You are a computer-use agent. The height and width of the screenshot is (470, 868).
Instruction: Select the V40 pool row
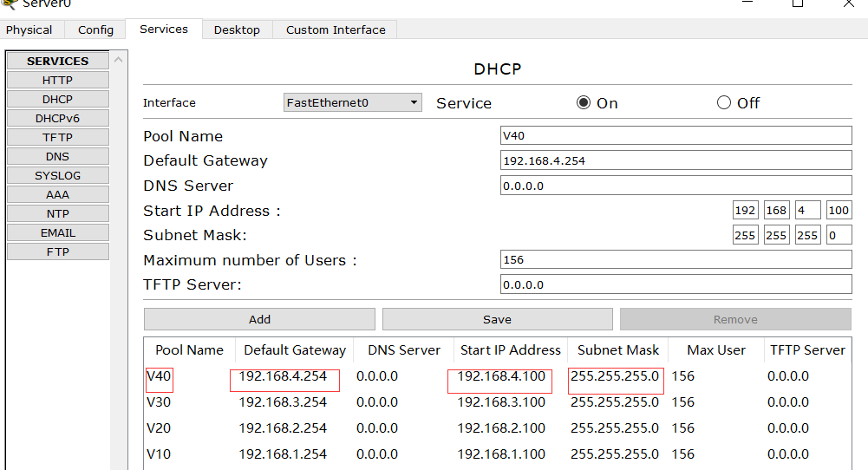pos(497,376)
